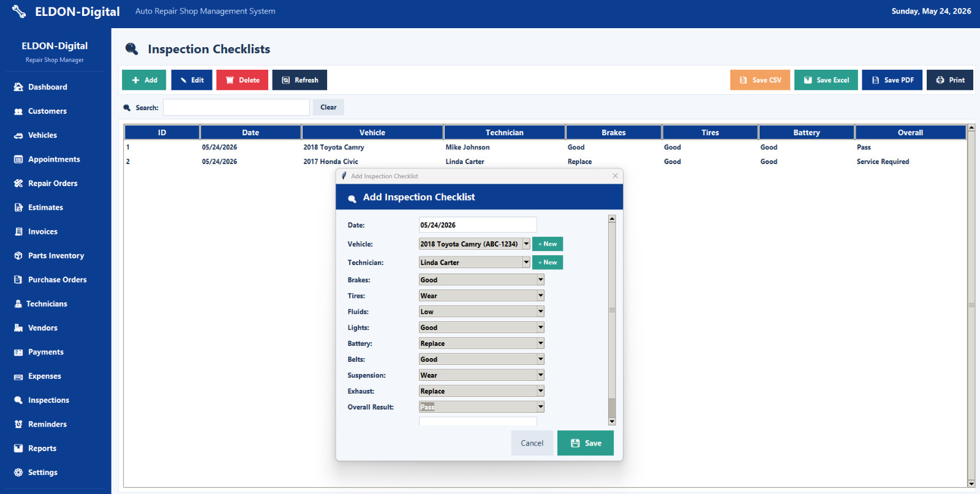Click the Vendors icon in the sidebar
This screenshot has height=494, width=980.
coord(18,328)
